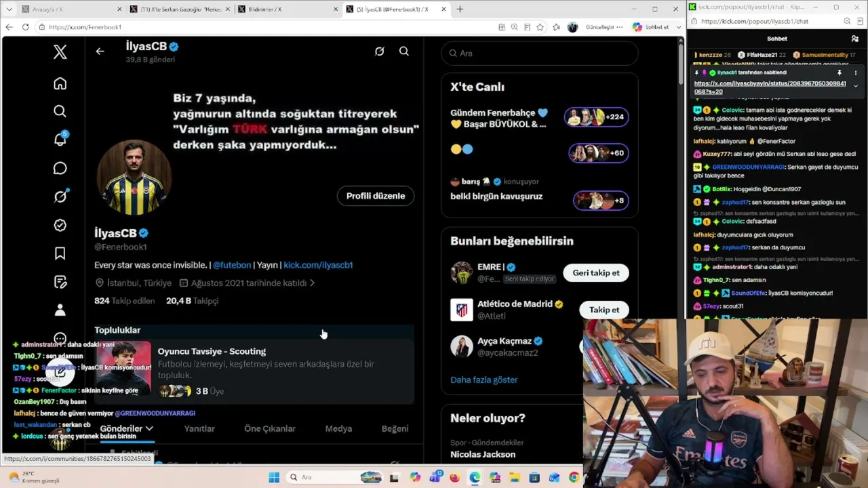Open the 824 Takip edilen following list

pos(125,300)
